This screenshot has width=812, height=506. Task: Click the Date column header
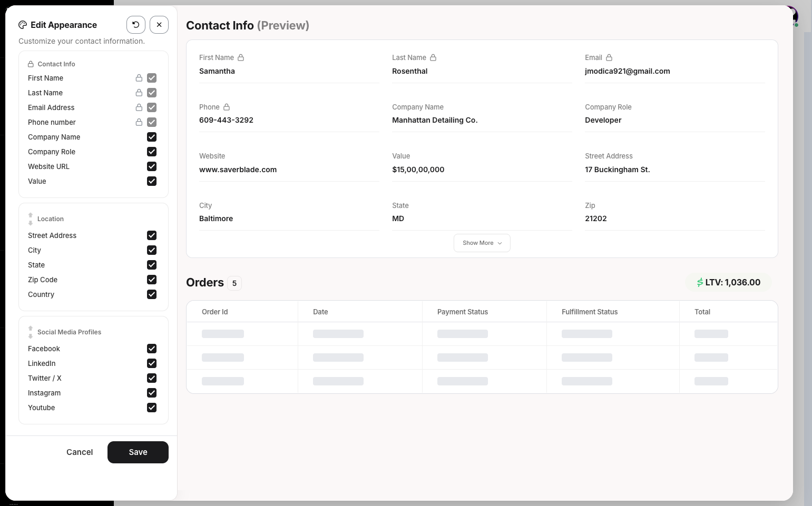coord(320,312)
